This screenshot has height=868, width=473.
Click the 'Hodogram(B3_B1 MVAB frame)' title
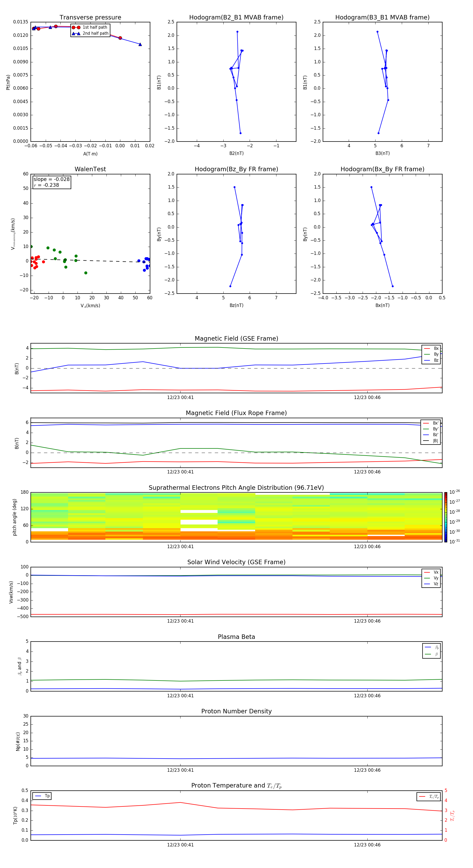point(382,18)
